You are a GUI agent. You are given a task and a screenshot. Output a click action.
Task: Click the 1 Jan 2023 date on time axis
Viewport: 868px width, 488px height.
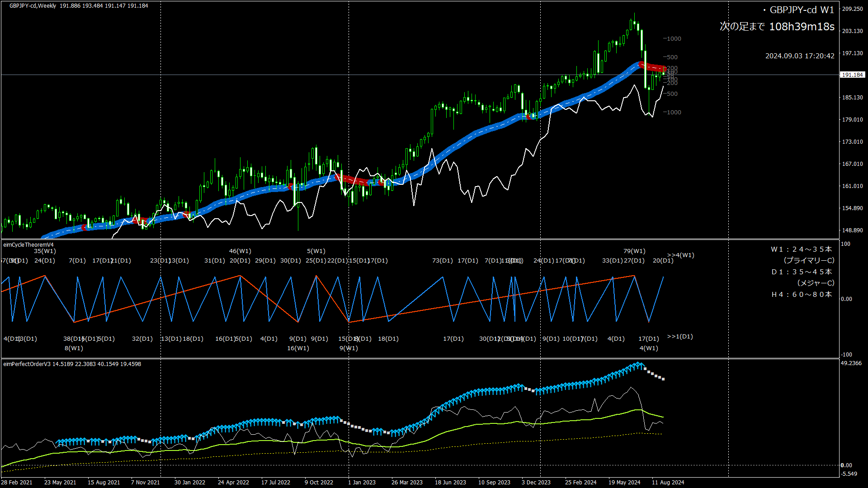[362, 483]
